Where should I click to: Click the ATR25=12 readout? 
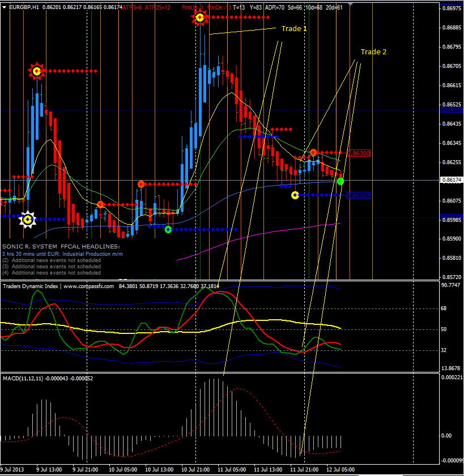pos(157,7)
